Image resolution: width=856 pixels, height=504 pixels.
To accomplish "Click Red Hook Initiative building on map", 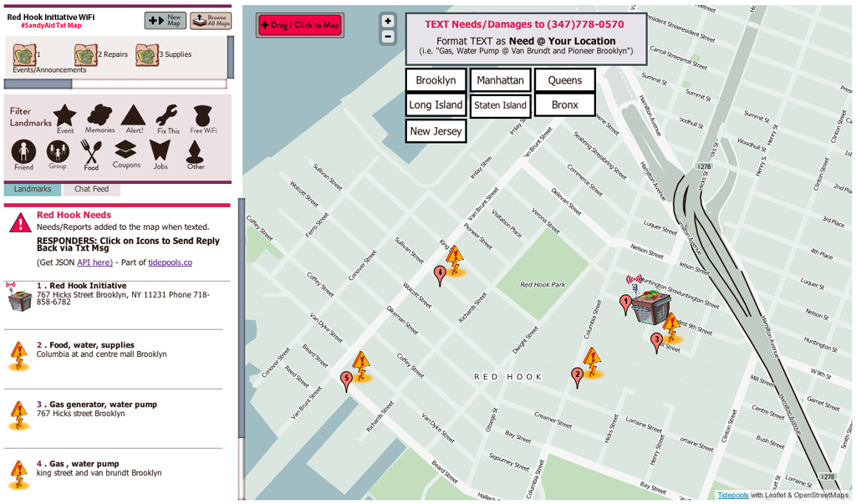I will tap(650, 308).
